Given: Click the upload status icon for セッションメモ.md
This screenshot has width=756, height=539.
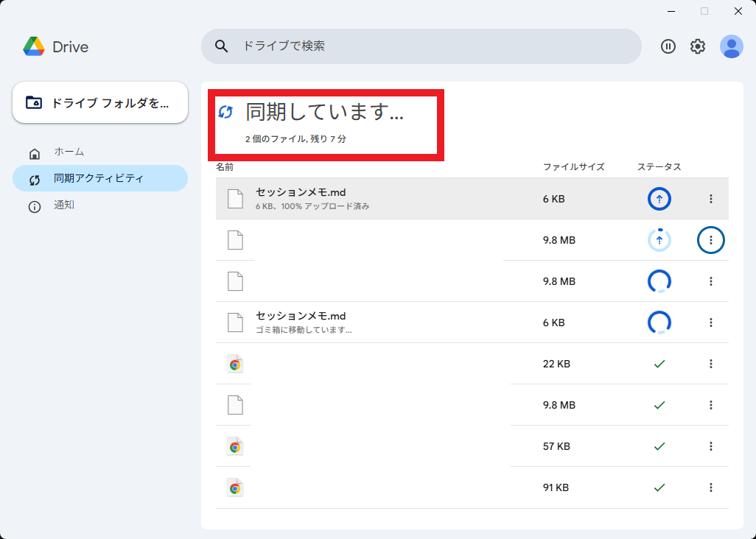Looking at the screenshot, I should 659,199.
